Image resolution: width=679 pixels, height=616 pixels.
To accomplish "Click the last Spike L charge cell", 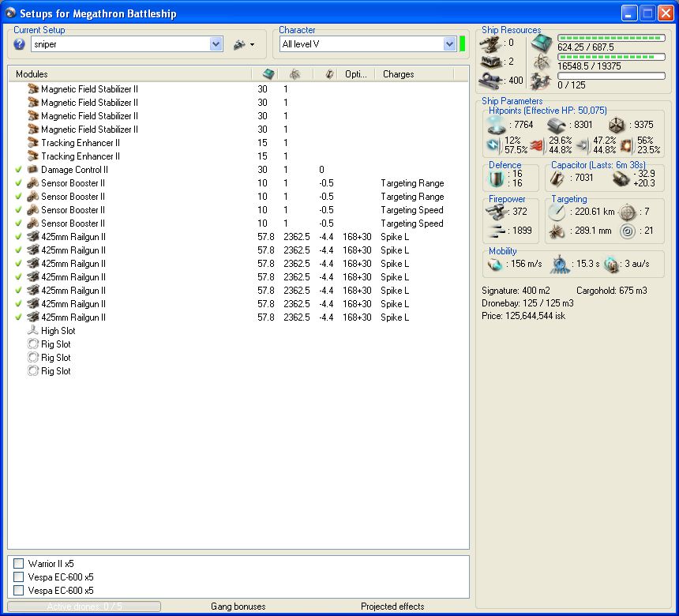I will click(x=395, y=317).
